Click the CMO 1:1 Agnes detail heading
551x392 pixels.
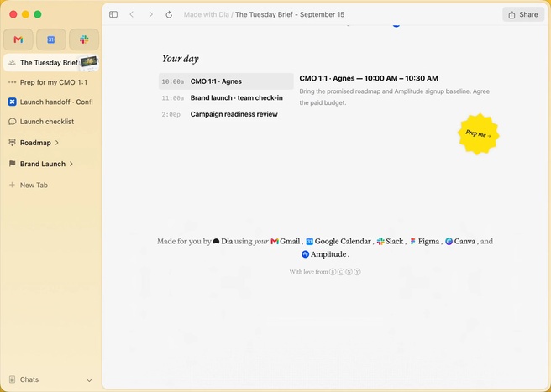point(369,78)
